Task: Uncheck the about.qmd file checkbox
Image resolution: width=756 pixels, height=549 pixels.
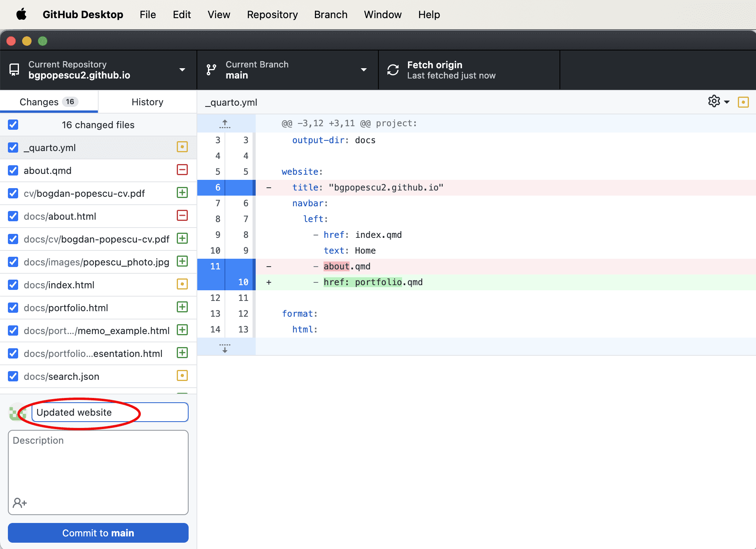Action: [x=13, y=170]
